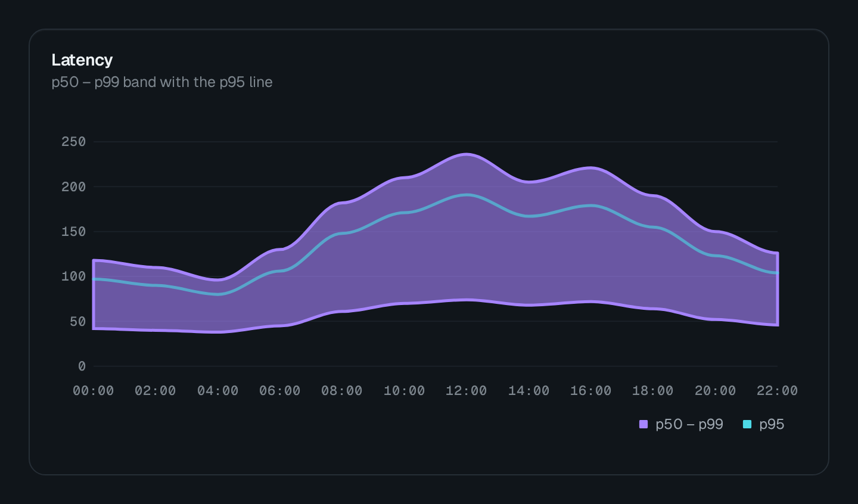Click the 06:00 x-axis tick label
The image size is (858, 504).
pyautogui.click(x=280, y=391)
